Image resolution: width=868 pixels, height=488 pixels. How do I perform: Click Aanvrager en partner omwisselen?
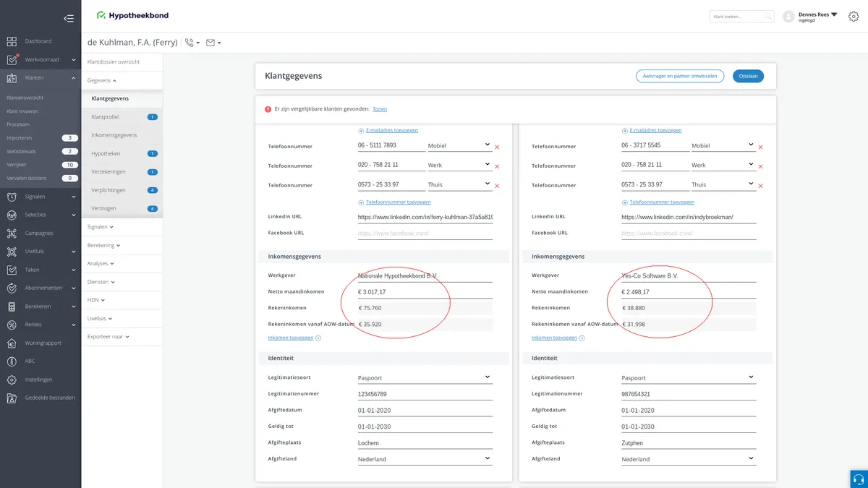pyautogui.click(x=680, y=76)
